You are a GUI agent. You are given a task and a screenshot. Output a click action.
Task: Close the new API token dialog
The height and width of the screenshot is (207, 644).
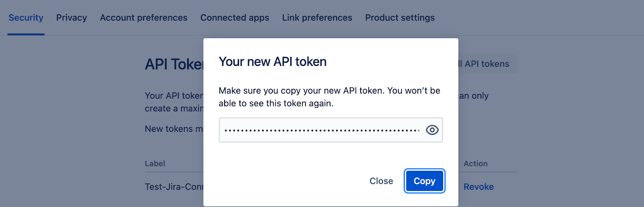(x=381, y=181)
